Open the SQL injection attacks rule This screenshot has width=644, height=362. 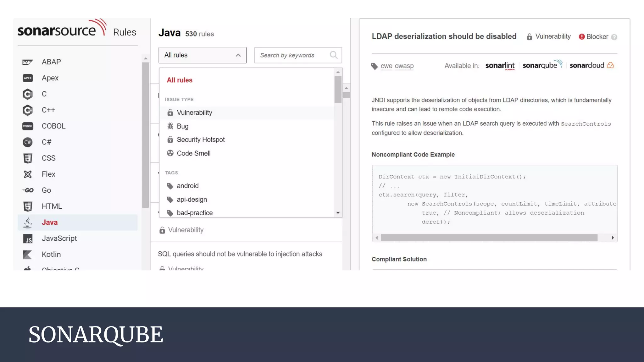(240, 254)
